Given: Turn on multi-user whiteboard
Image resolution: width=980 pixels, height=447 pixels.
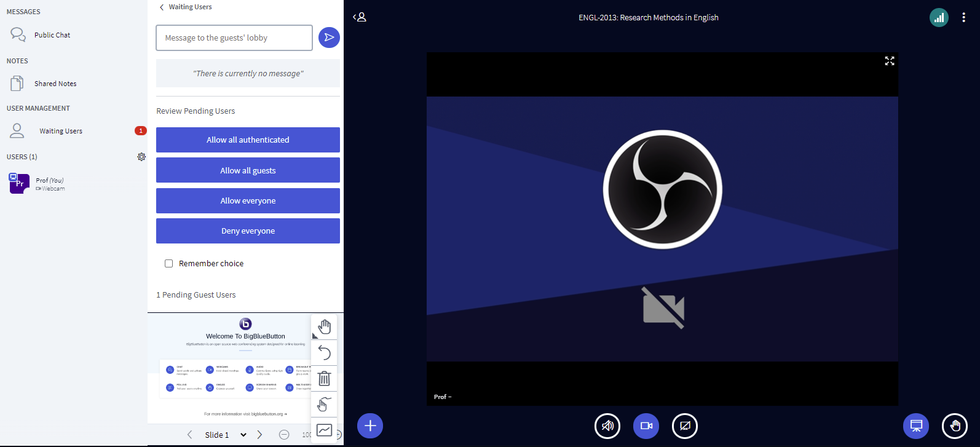Looking at the screenshot, I should point(324,404).
